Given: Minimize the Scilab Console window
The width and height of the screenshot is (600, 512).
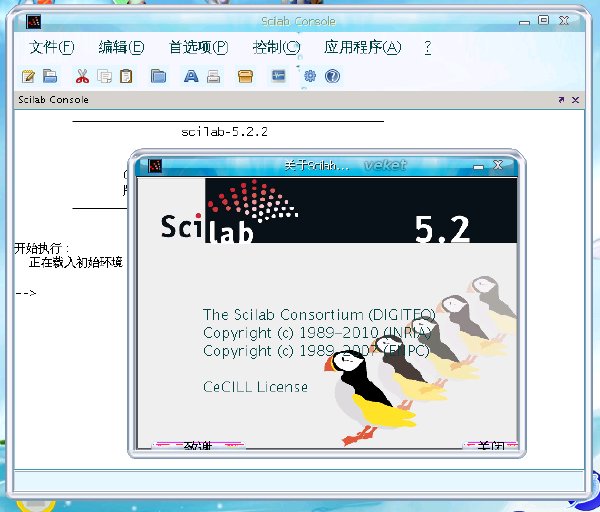Looking at the screenshot, I should (524, 22).
